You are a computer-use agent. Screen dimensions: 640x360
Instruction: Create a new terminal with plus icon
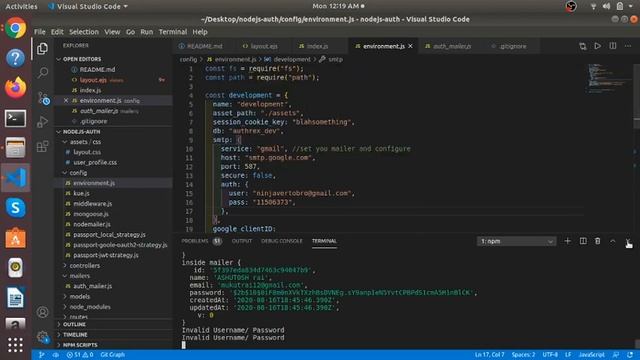567,241
